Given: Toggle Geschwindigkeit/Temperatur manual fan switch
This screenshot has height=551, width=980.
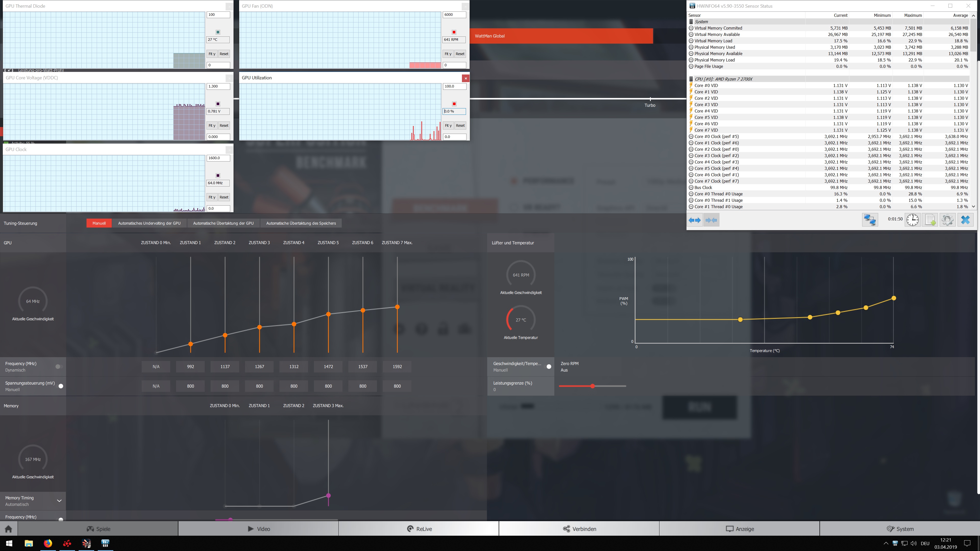Looking at the screenshot, I should pos(548,367).
